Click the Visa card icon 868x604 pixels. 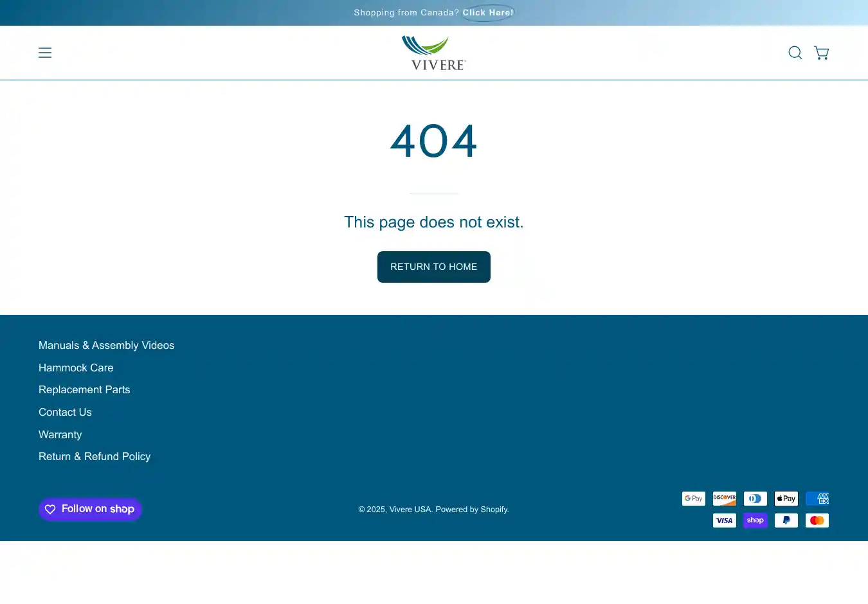[x=724, y=520]
